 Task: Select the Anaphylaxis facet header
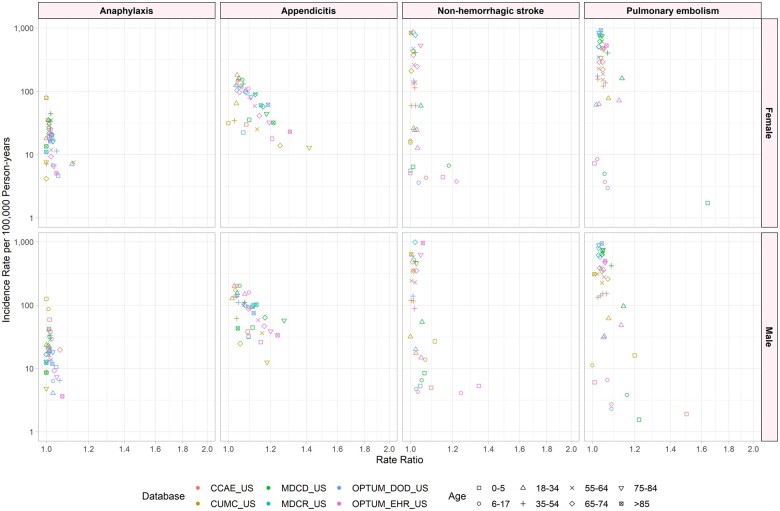pyautogui.click(x=126, y=10)
